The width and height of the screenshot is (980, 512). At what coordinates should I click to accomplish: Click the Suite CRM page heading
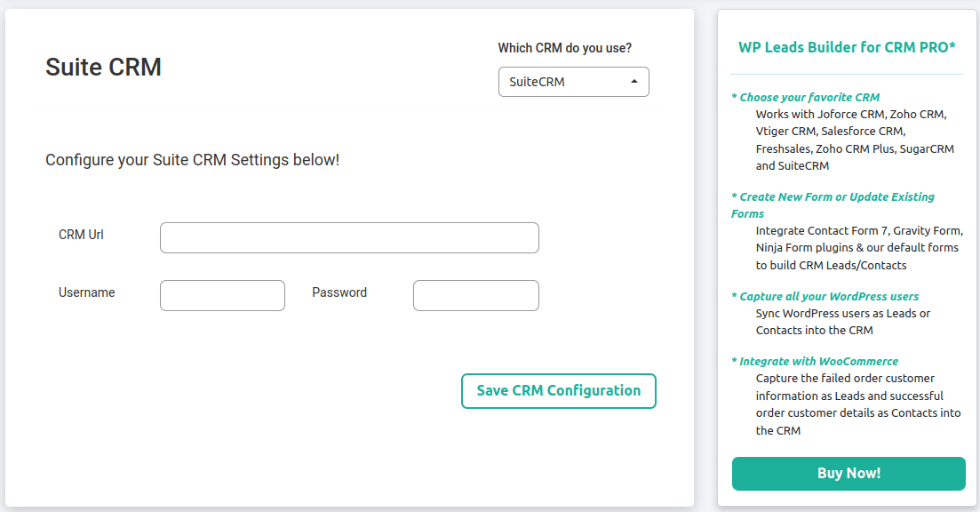(x=104, y=67)
